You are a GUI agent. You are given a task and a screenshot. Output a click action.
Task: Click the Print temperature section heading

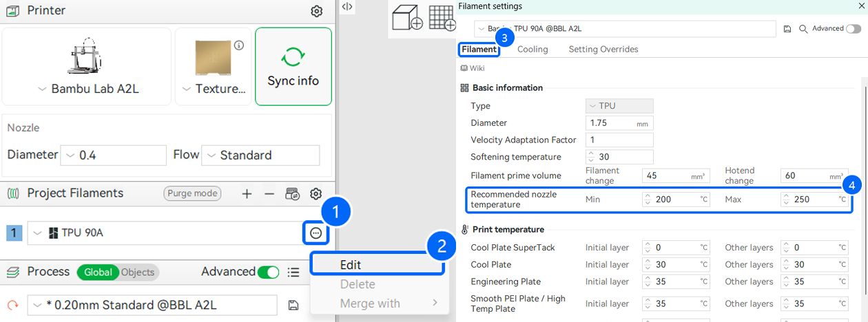coord(508,230)
